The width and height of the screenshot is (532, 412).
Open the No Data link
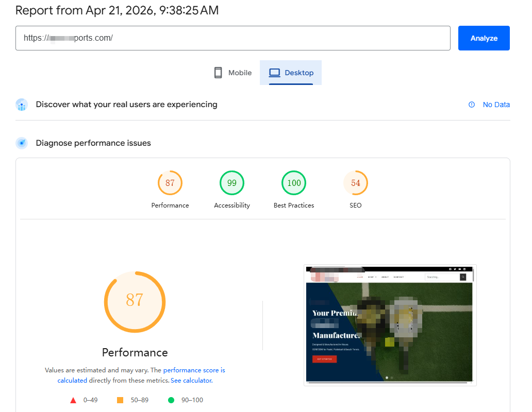[496, 105]
